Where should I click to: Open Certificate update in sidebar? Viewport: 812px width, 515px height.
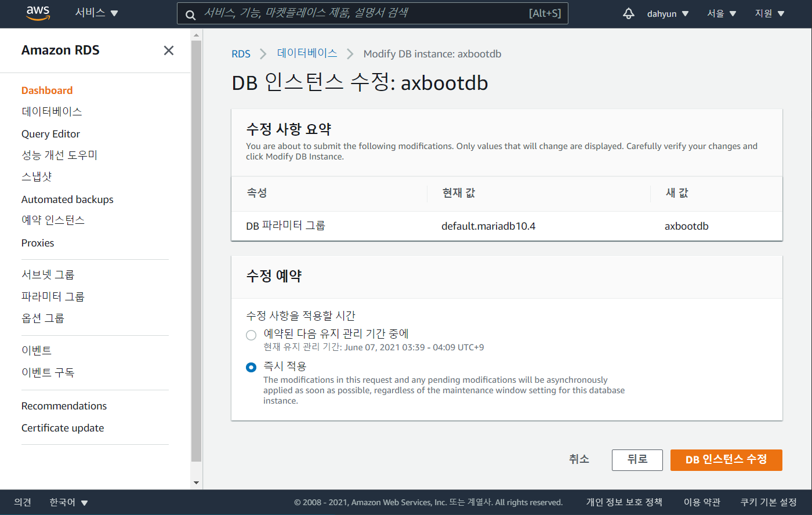click(x=63, y=428)
